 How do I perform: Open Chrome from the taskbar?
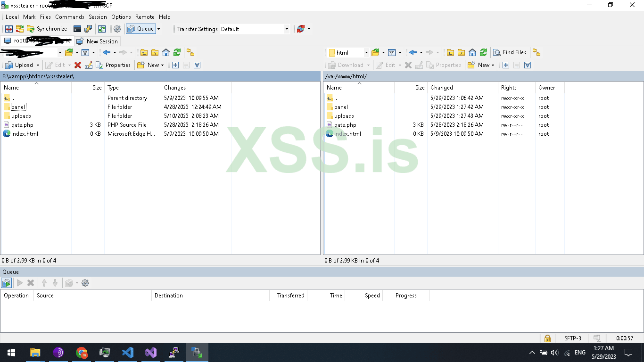pos(82,353)
